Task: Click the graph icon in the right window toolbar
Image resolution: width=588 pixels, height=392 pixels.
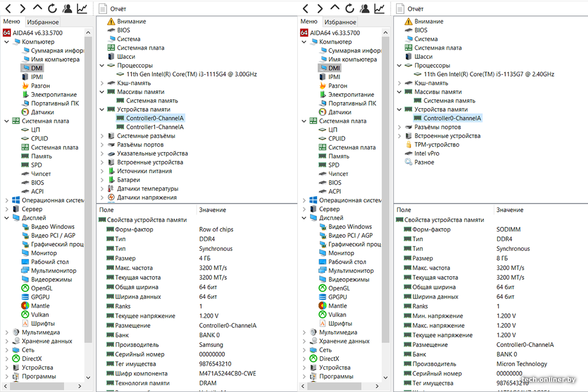Action: coord(379,8)
